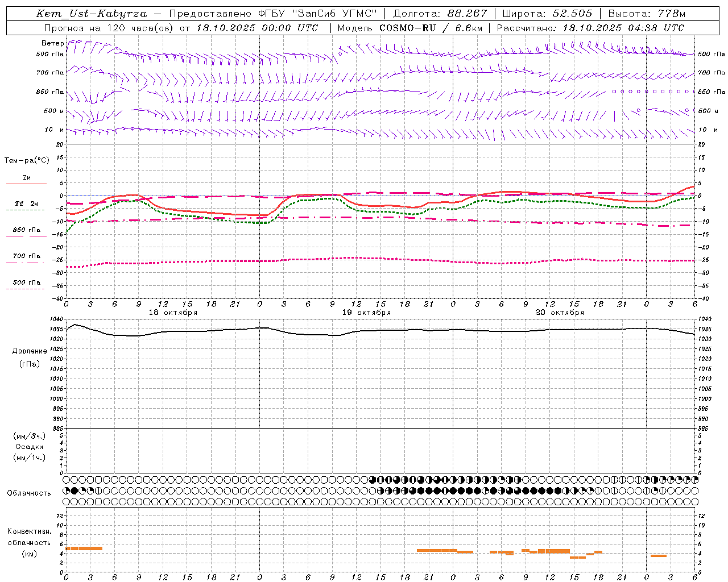
Task: Select the Широта: 52.505 value
Action: tap(547, 14)
